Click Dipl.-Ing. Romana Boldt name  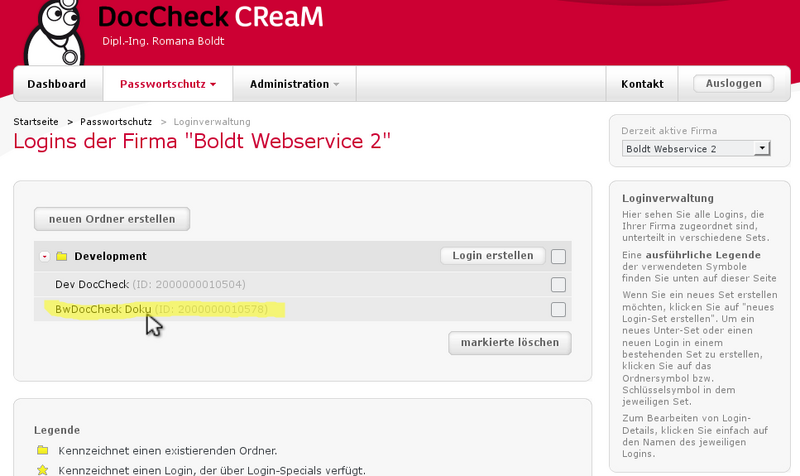(x=163, y=41)
